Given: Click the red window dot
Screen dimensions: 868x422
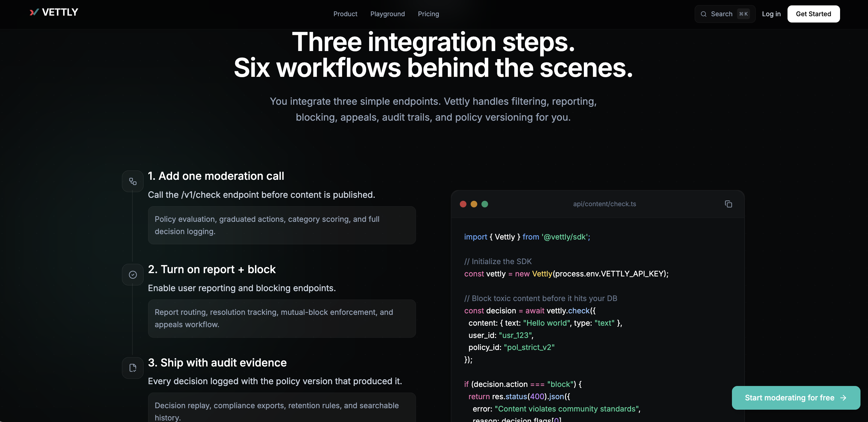Looking at the screenshot, I should click(463, 204).
